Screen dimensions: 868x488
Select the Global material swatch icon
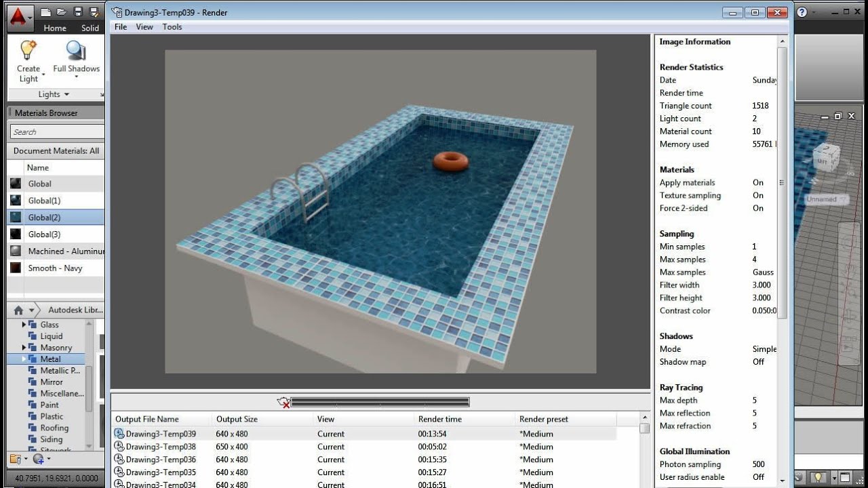click(x=16, y=184)
